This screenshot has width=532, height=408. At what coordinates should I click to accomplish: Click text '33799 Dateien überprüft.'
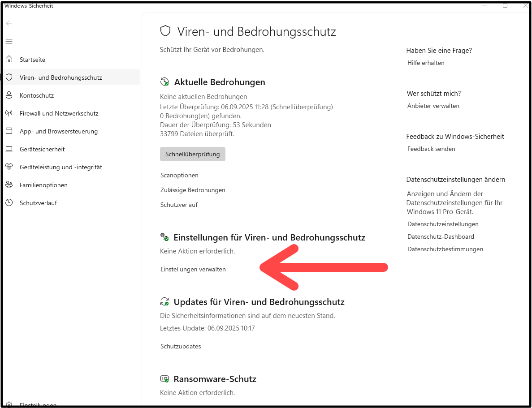pos(197,134)
